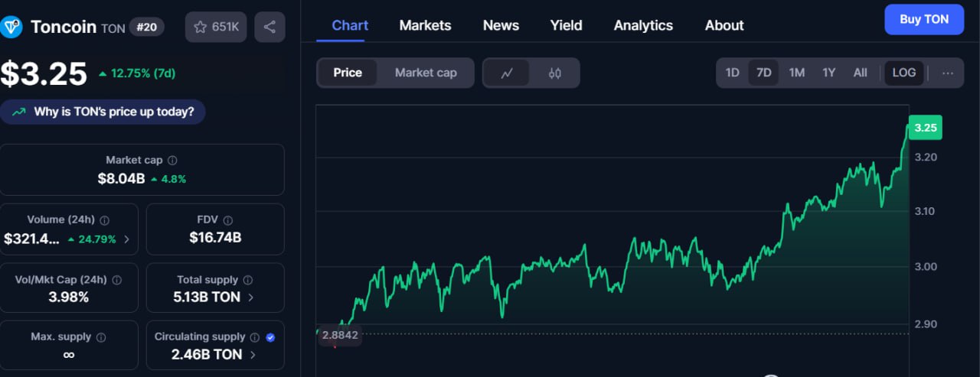Click the Buy TON button
This screenshot has width=980, height=377.
[x=924, y=20]
